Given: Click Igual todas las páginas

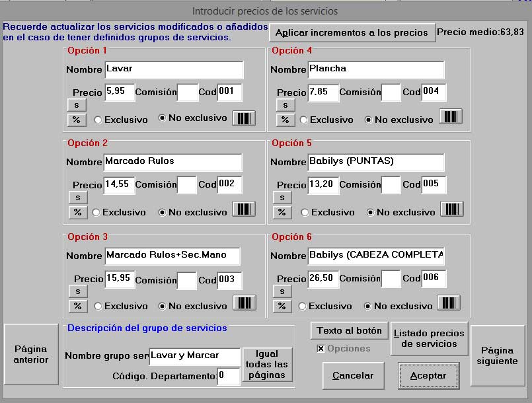Looking at the screenshot, I should (267, 365).
